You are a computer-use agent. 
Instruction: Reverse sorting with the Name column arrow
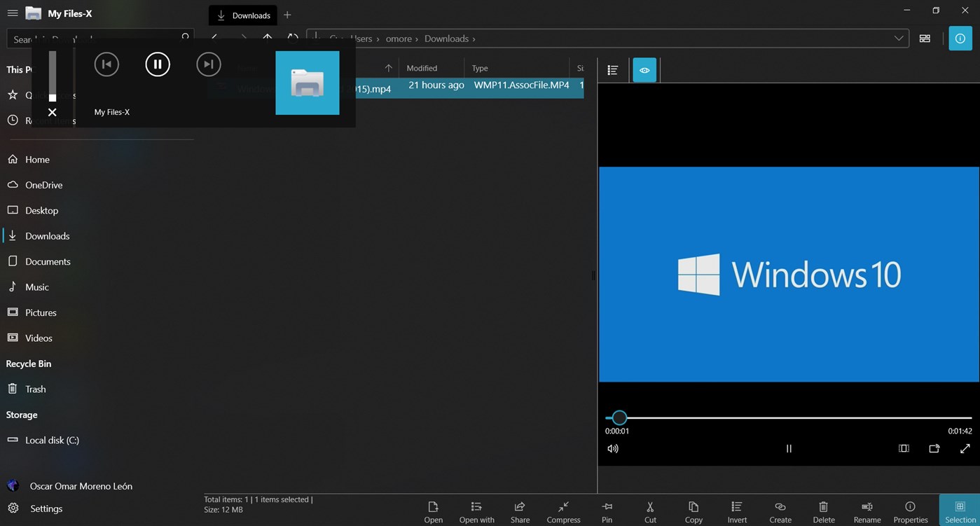(387, 68)
